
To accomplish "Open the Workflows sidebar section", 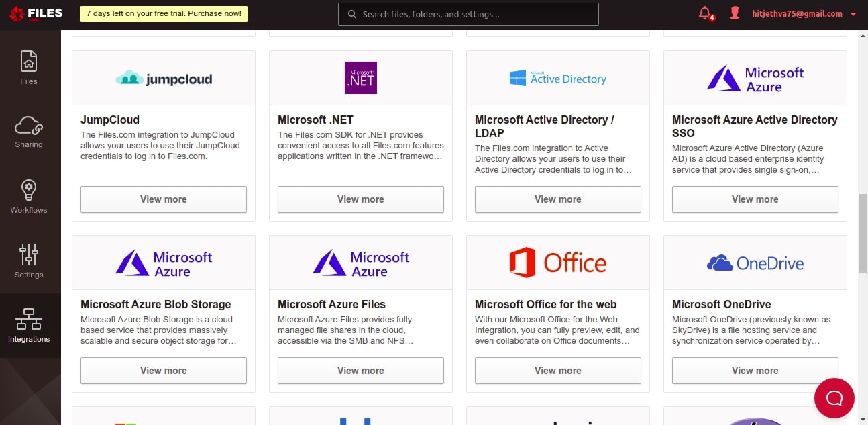I will click(29, 197).
